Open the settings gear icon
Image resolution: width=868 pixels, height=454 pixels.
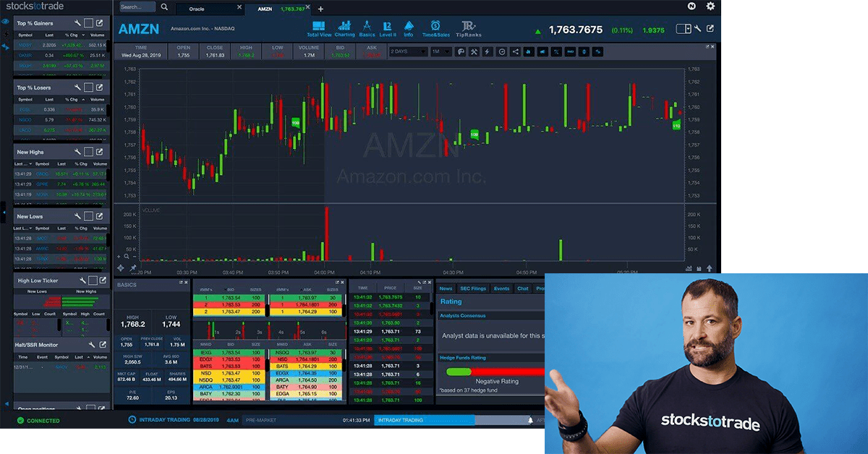click(x=710, y=7)
